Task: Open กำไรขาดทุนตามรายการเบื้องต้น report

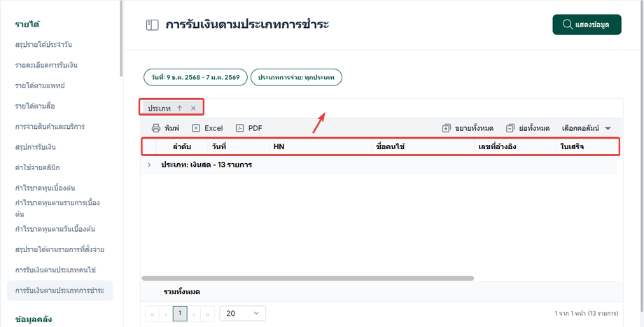Action: (x=57, y=208)
